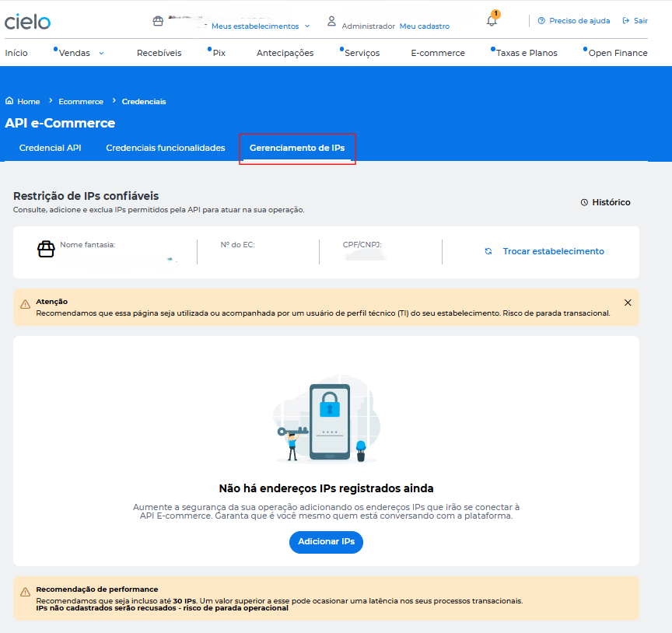Open the Recebíveis menu
672x633 pixels.
click(x=159, y=53)
